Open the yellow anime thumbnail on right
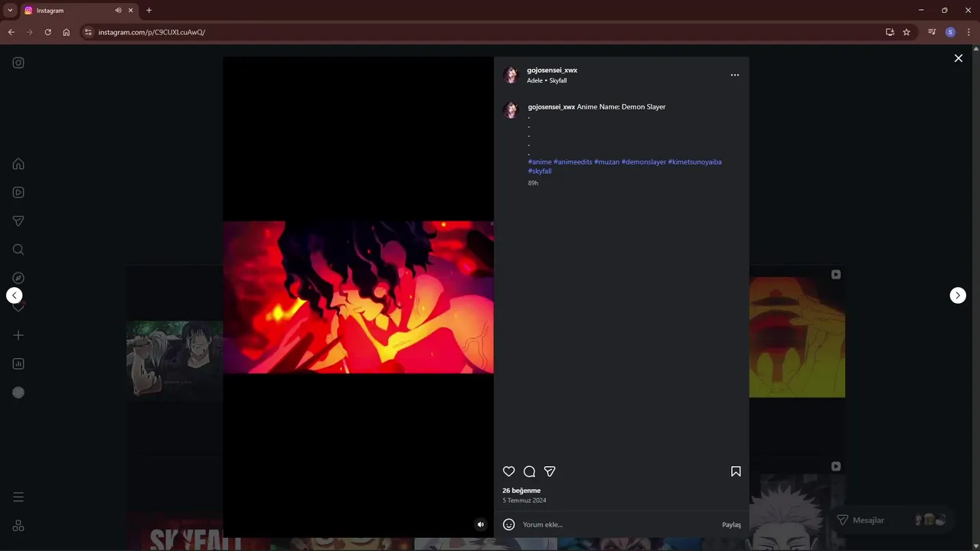The height and width of the screenshot is (551, 980). click(x=797, y=337)
